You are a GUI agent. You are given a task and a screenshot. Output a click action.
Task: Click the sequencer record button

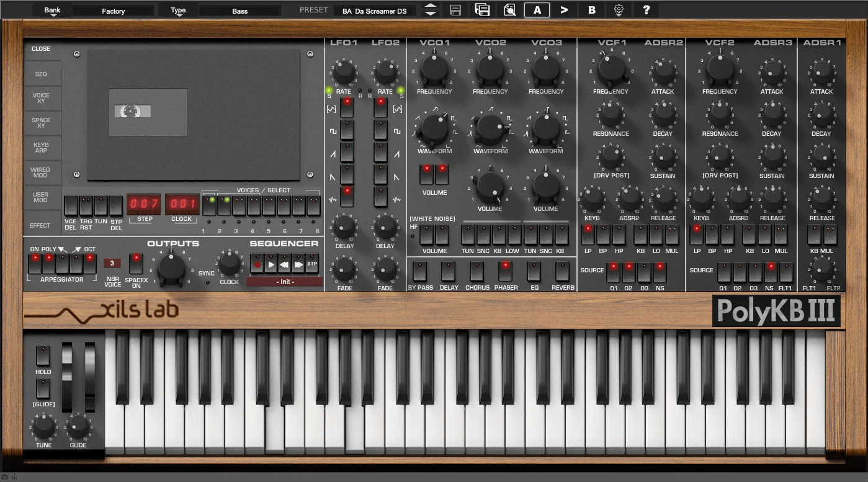coord(257,264)
